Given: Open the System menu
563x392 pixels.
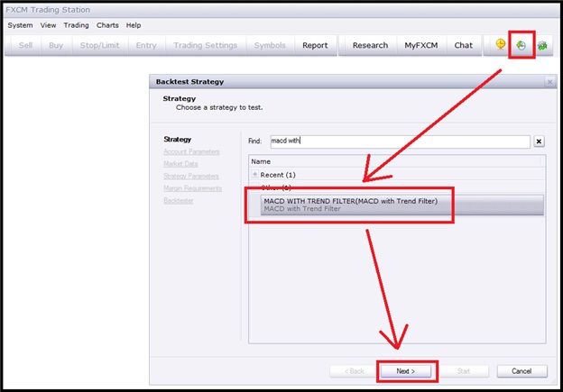Looking at the screenshot, I should pos(20,25).
